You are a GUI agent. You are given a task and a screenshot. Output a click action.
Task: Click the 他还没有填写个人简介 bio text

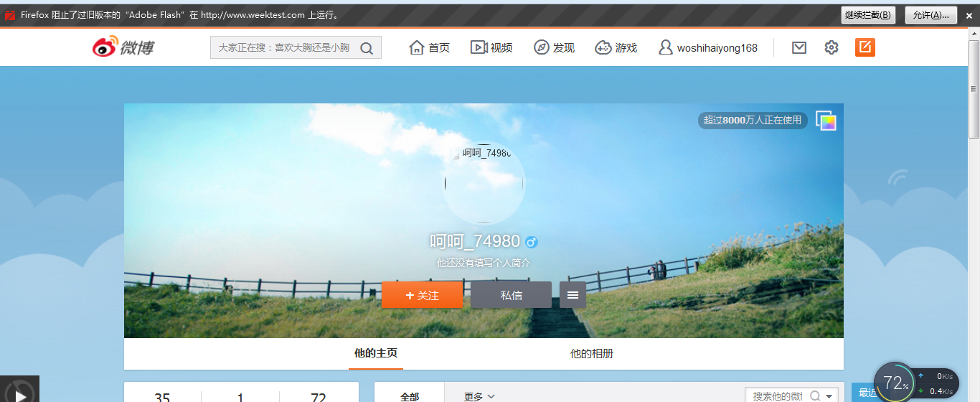[484, 263]
